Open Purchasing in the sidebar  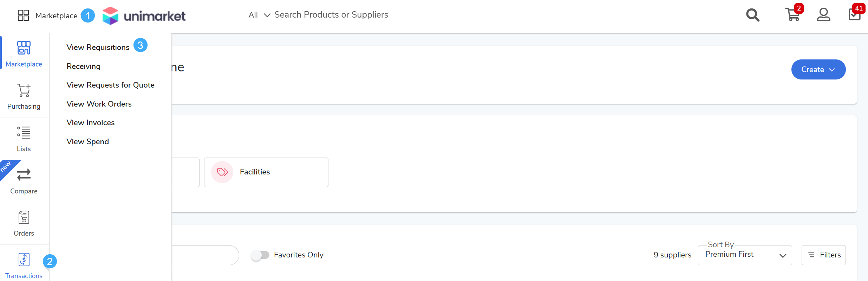point(24,96)
